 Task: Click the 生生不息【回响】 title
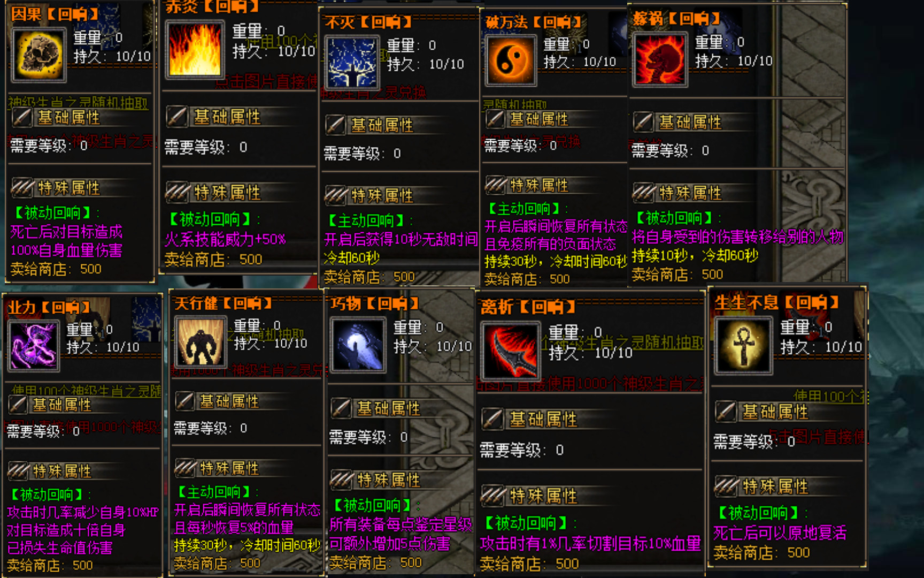click(777, 302)
